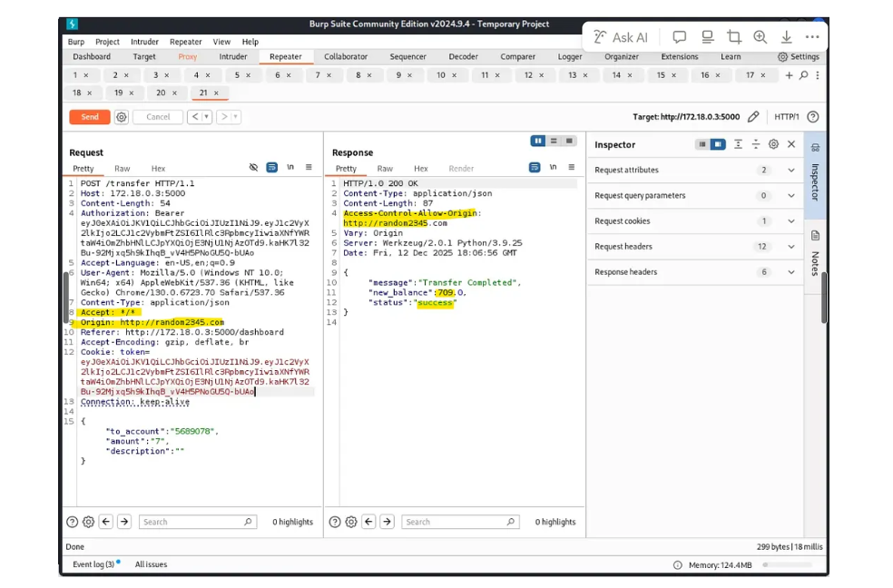Set Inspector to the highlighted layout icon
The image size is (893, 588).
point(718,144)
